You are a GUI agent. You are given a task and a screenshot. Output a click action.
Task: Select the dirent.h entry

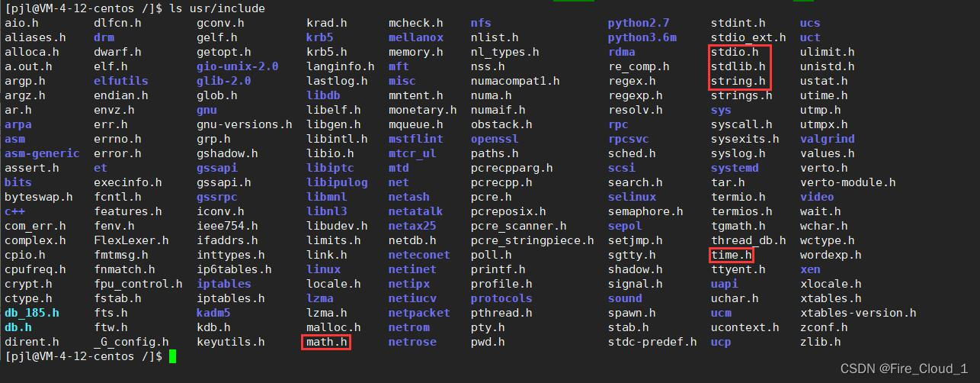(32, 342)
